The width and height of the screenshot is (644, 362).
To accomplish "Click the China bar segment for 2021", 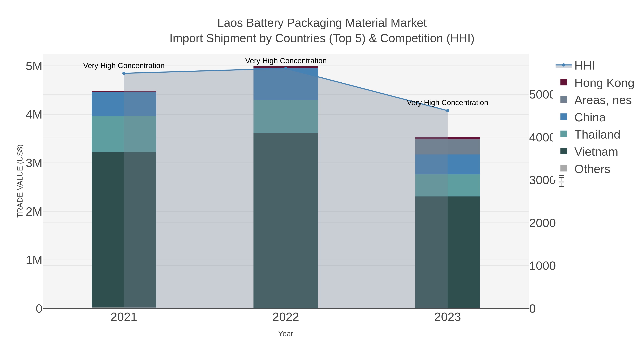I will tap(124, 104).
